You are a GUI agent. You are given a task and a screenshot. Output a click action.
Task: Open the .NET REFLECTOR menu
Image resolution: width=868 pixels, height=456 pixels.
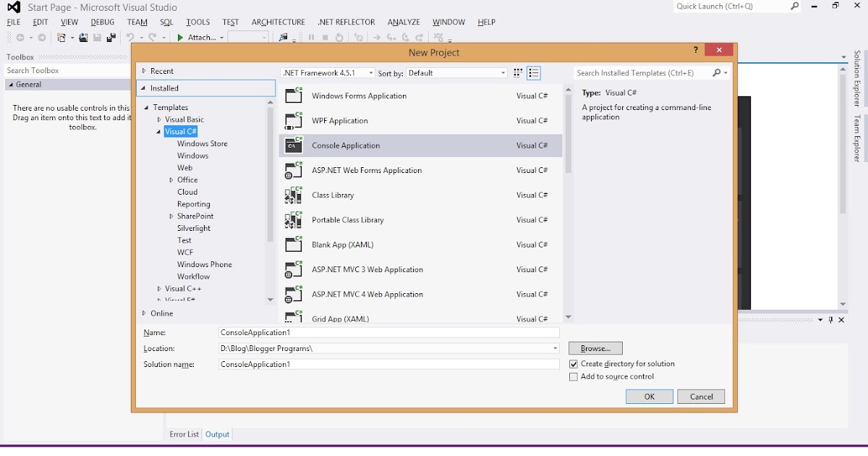tap(346, 22)
